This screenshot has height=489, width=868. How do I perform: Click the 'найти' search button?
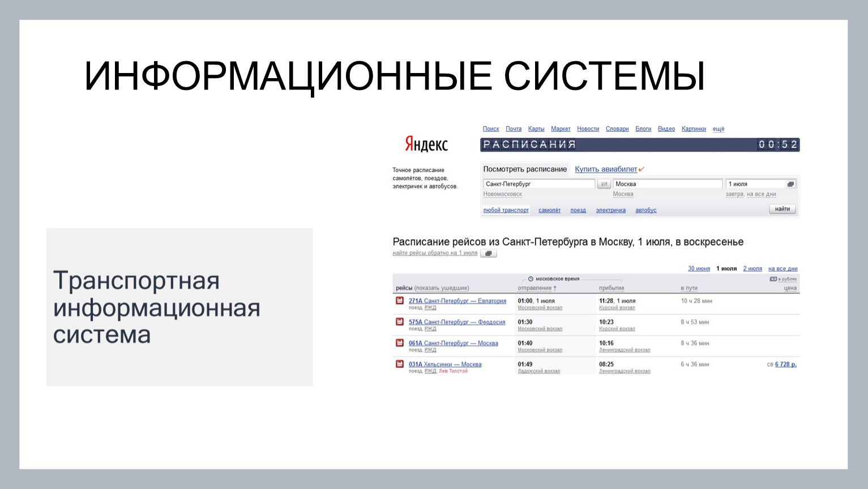coord(783,209)
